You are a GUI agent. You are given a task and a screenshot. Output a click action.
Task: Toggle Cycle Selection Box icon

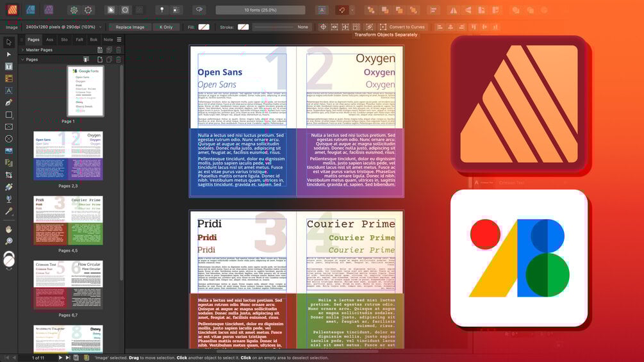pyautogui.click(x=369, y=27)
